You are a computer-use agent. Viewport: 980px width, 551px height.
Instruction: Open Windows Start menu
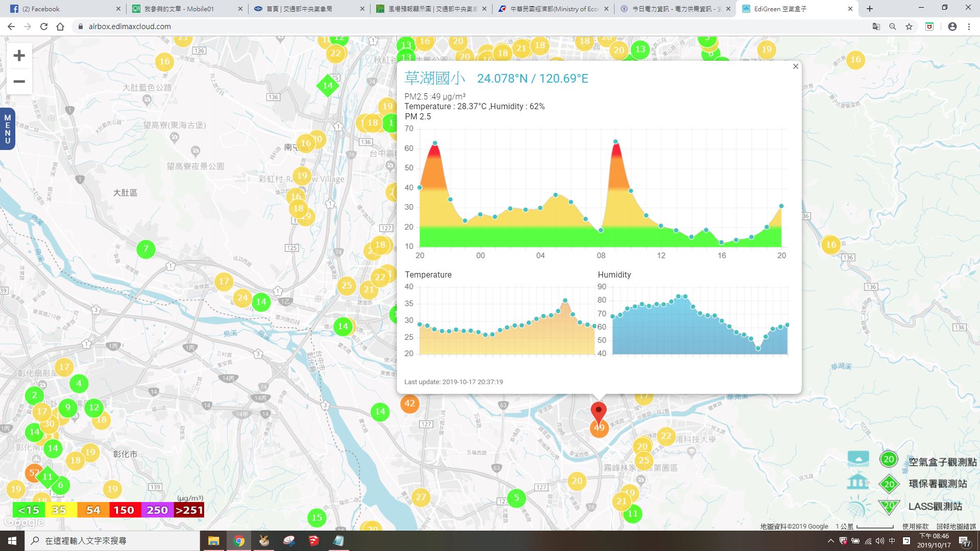pos(12,541)
